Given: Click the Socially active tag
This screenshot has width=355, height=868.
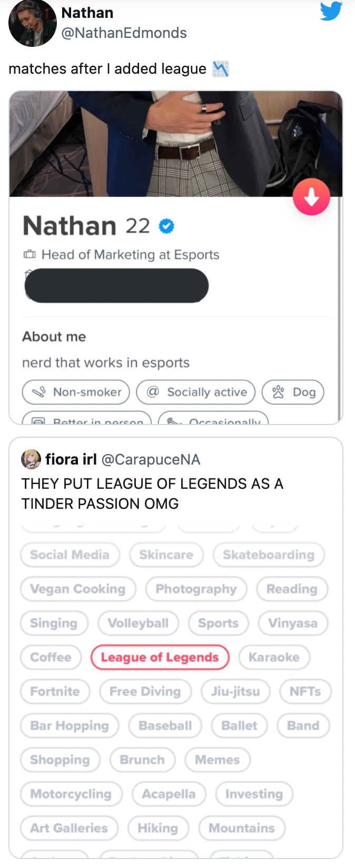Looking at the screenshot, I should coord(196,392).
